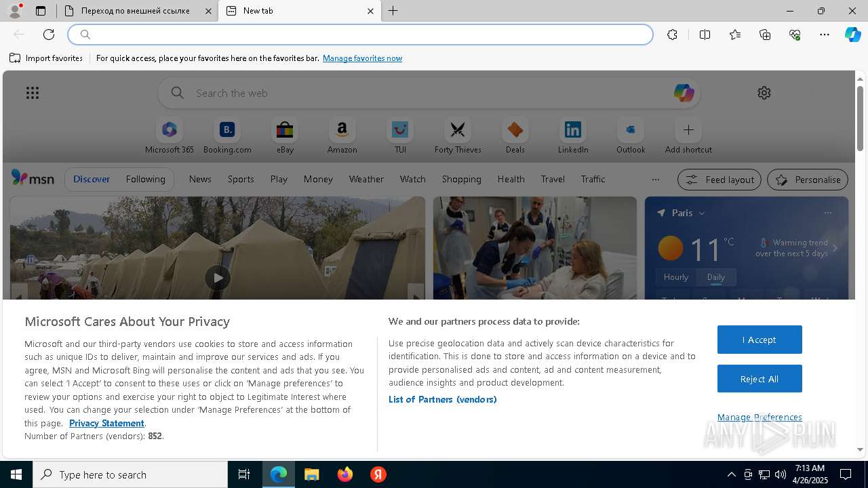
Task: Open eBay shortcut tile
Action: click(285, 136)
